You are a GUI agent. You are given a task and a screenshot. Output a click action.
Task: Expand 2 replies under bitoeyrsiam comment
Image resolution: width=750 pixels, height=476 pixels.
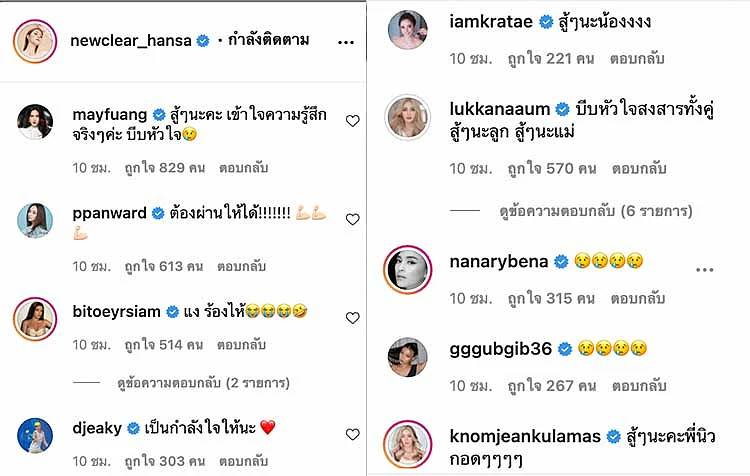click(203, 383)
